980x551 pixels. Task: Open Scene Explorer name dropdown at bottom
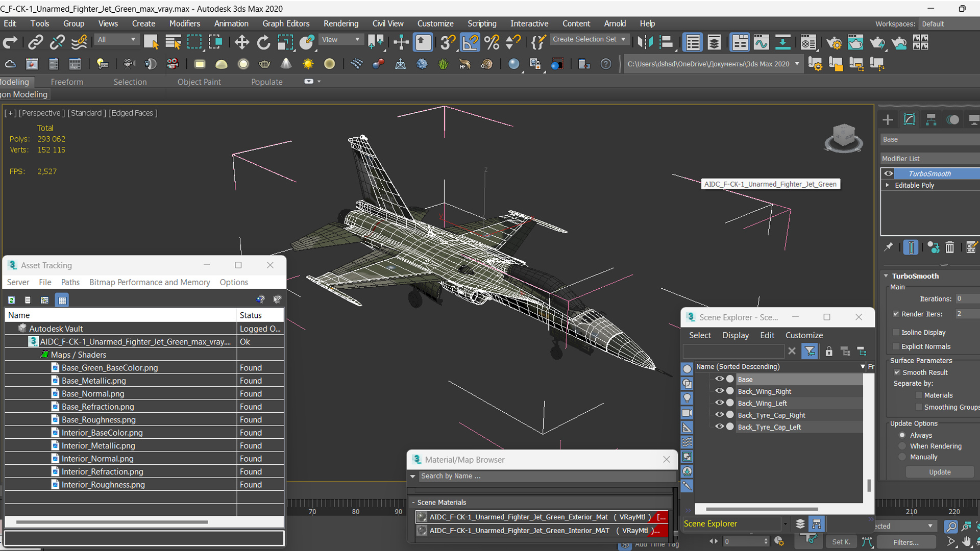click(785, 524)
